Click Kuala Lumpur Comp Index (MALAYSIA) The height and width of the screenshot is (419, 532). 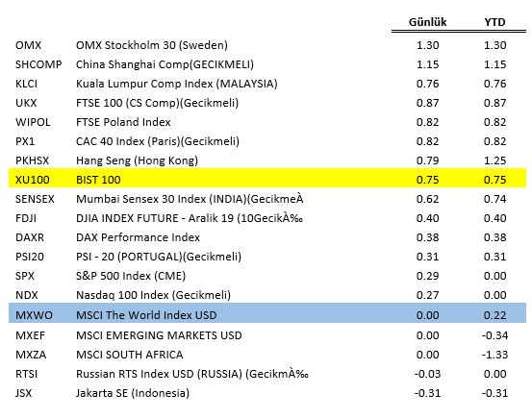pyautogui.click(x=176, y=84)
